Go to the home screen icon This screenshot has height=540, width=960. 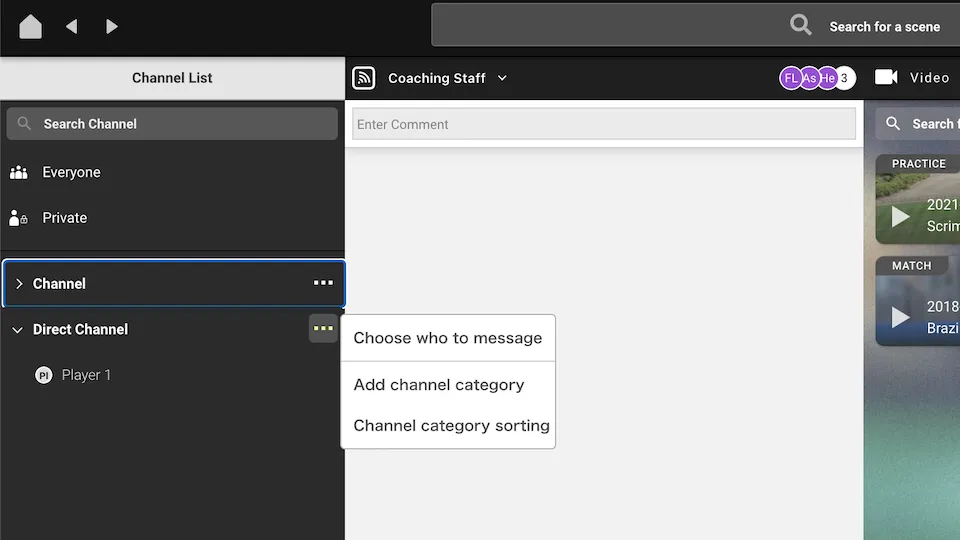tap(30, 26)
